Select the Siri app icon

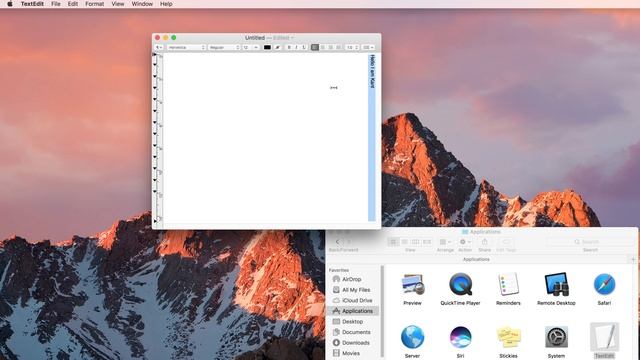point(460,337)
